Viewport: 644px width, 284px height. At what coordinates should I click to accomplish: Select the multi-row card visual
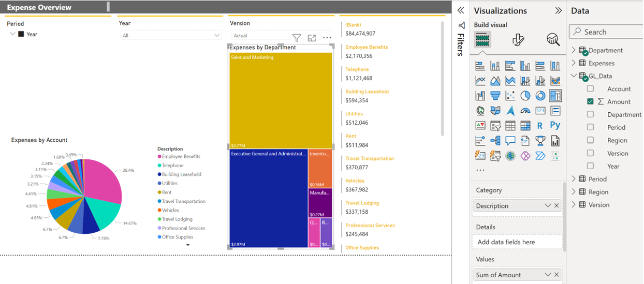click(x=555, y=111)
